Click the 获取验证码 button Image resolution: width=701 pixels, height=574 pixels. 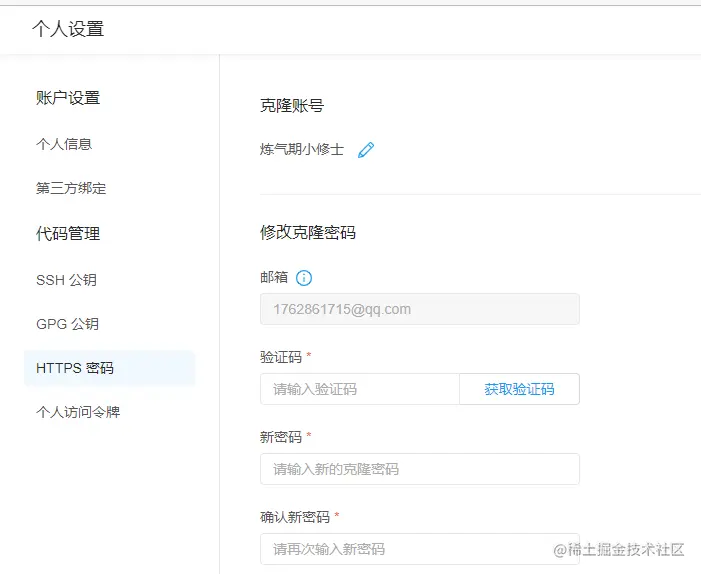(519, 389)
